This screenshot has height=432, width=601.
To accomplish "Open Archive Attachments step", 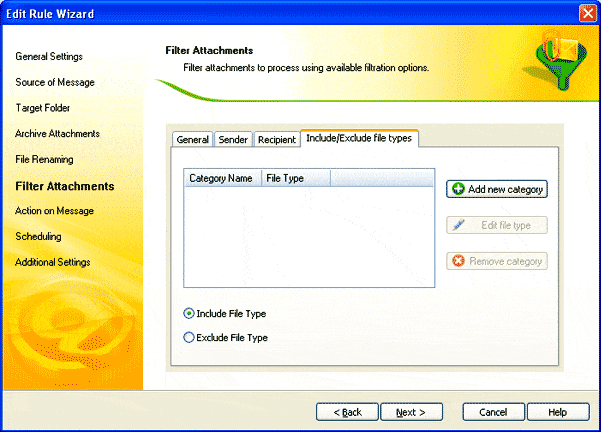I will tap(57, 133).
